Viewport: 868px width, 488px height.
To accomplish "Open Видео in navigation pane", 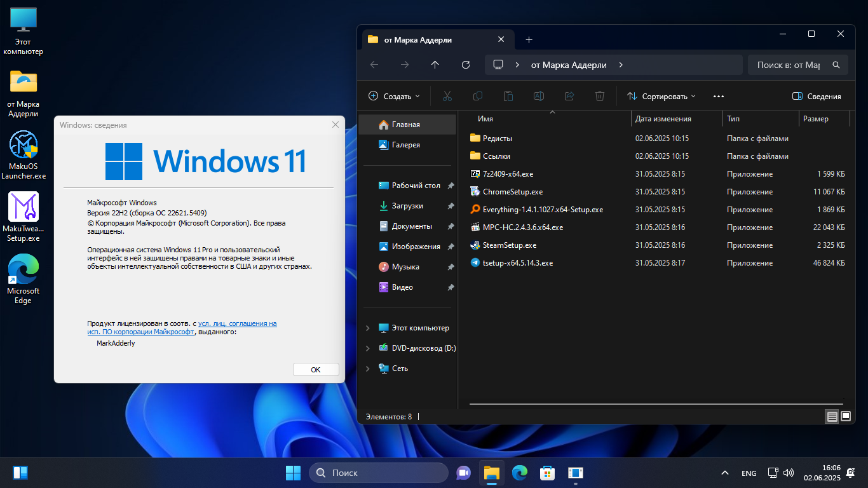I will click(407, 287).
